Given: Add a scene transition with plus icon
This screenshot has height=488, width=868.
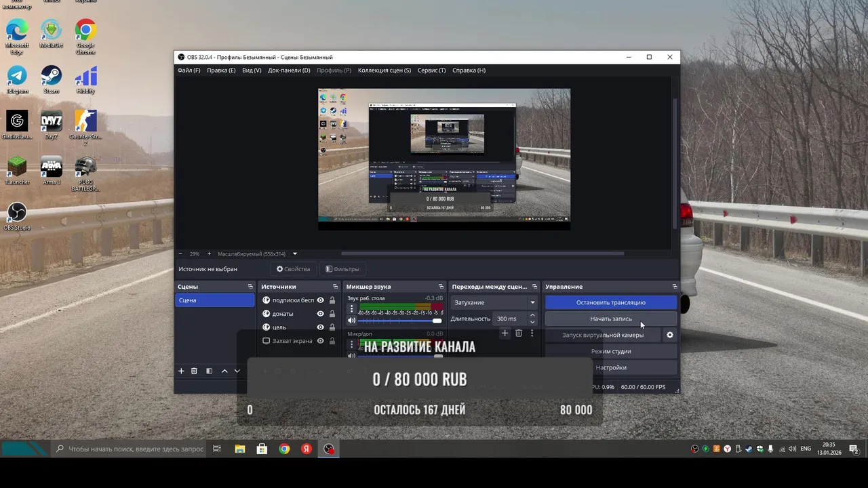Looking at the screenshot, I should [505, 333].
